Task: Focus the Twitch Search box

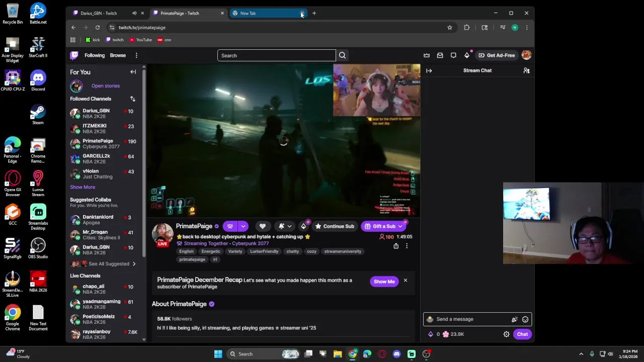Action: [276, 55]
